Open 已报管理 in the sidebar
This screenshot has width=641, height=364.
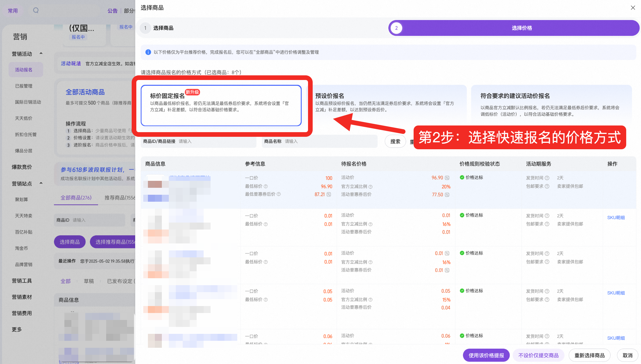(24, 86)
